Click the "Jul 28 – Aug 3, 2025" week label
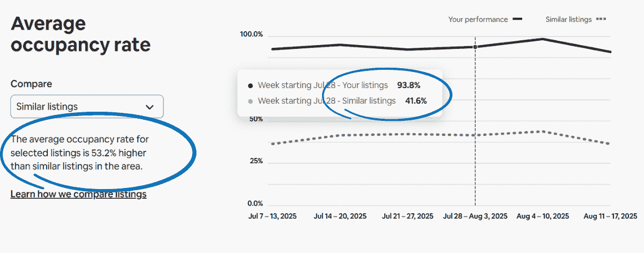 (x=475, y=216)
